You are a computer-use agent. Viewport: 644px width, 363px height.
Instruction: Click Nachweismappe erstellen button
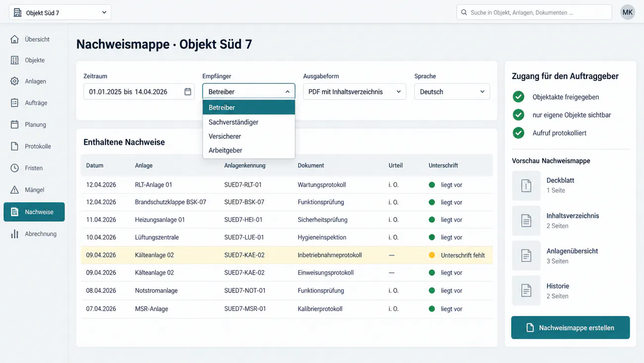(x=571, y=328)
